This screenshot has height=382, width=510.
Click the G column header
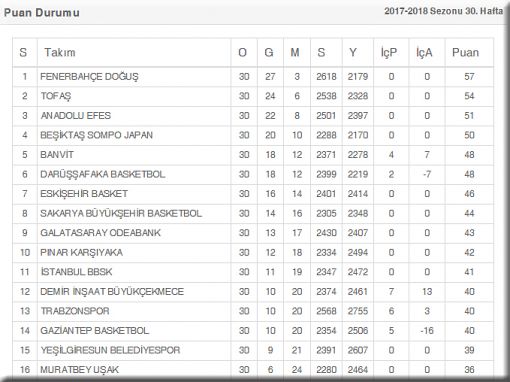269,52
